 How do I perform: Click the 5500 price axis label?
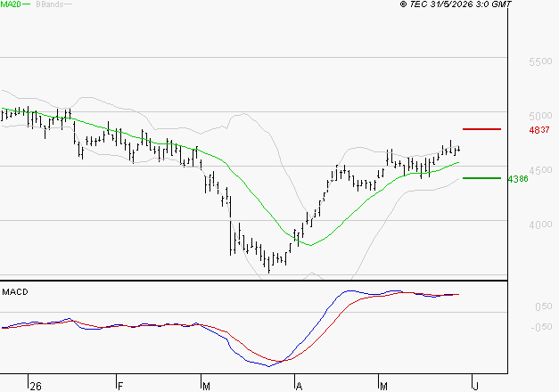tap(540, 61)
